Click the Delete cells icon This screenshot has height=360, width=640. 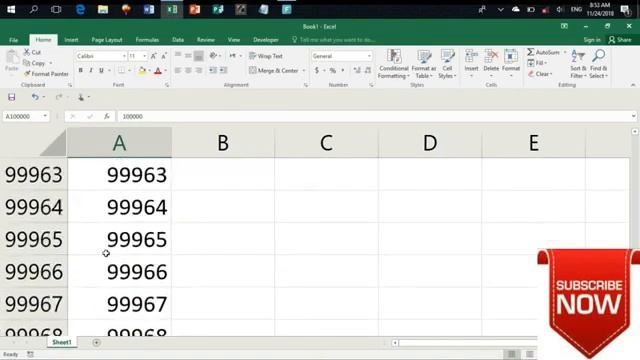[x=491, y=56]
